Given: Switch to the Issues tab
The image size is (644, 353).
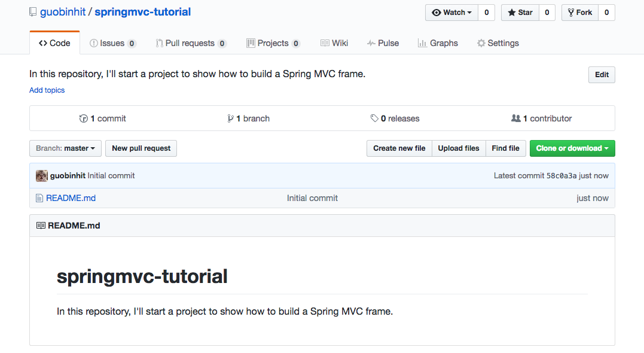Looking at the screenshot, I should click(112, 43).
